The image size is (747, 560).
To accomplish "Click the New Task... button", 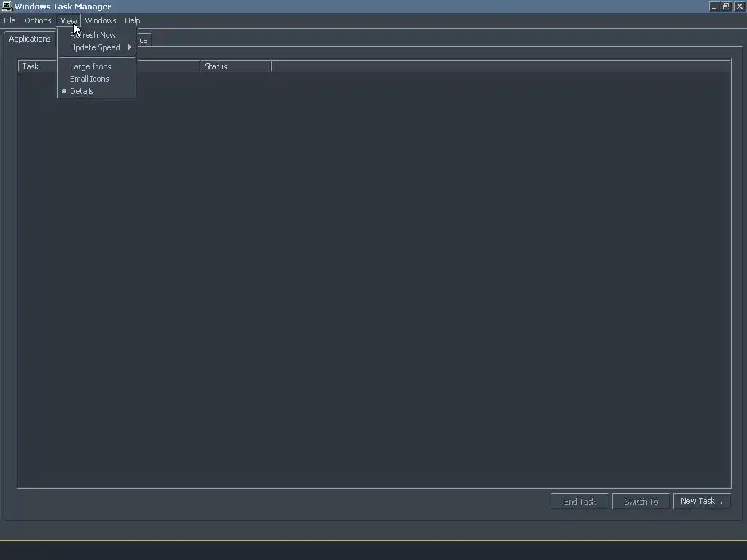I will [702, 501].
